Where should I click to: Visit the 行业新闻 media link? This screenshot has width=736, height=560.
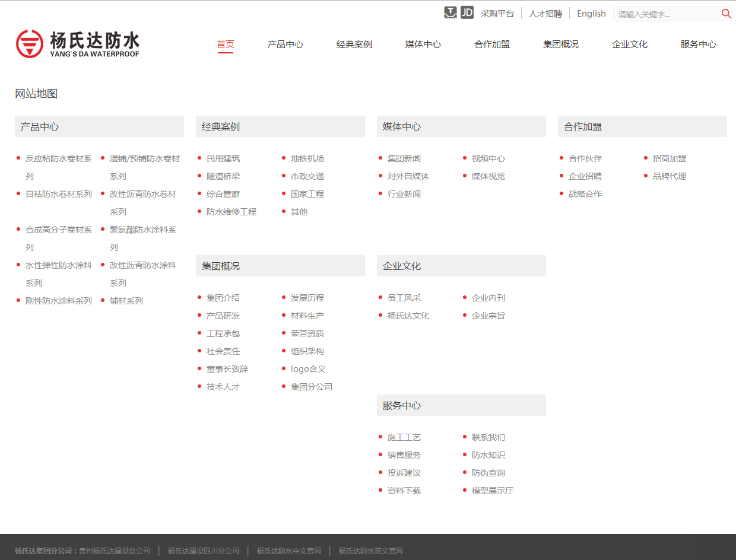point(404,194)
